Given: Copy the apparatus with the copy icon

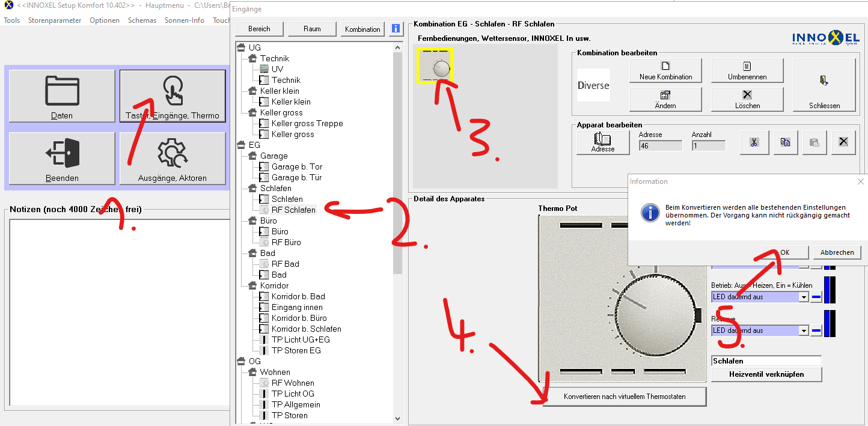Looking at the screenshot, I should point(785,142).
